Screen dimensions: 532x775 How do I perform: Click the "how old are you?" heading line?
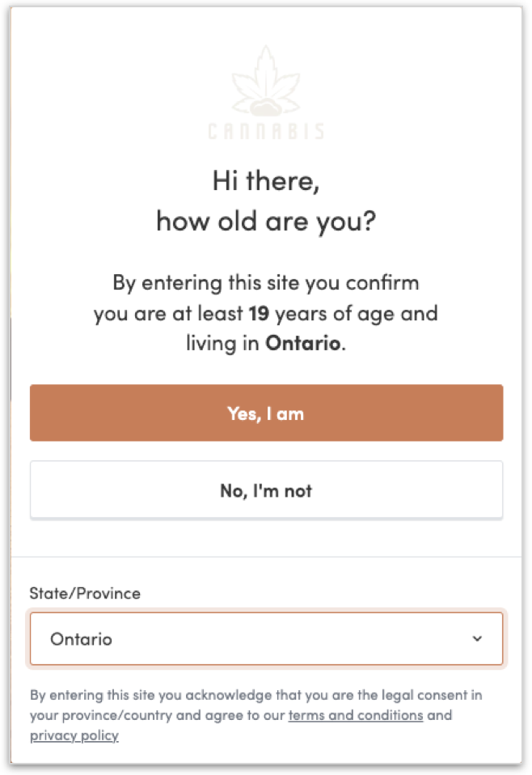click(266, 221)
